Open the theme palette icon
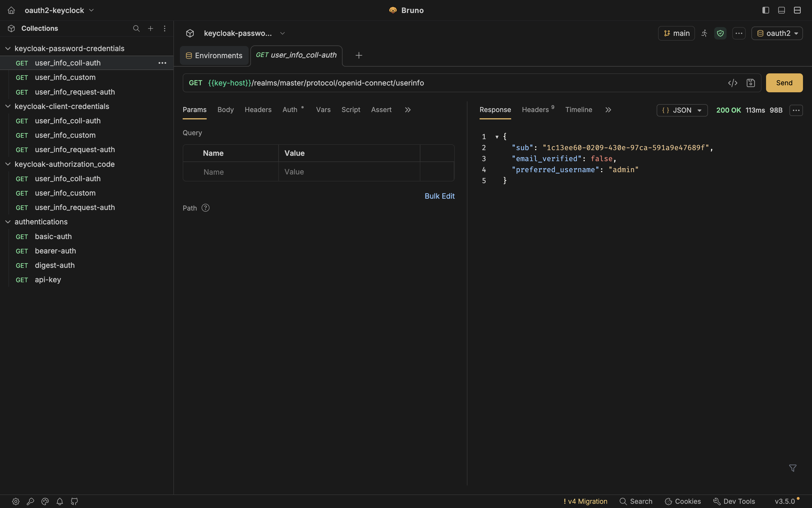 pyautogui.click(x=45, y=501)
